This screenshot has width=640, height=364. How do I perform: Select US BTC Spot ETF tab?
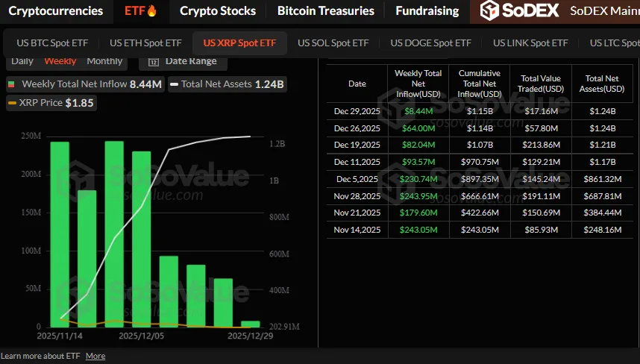[x=52, y=43]
